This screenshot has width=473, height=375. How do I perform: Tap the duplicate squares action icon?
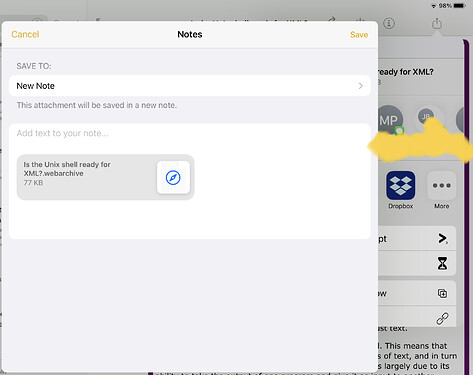click(442, 293)
